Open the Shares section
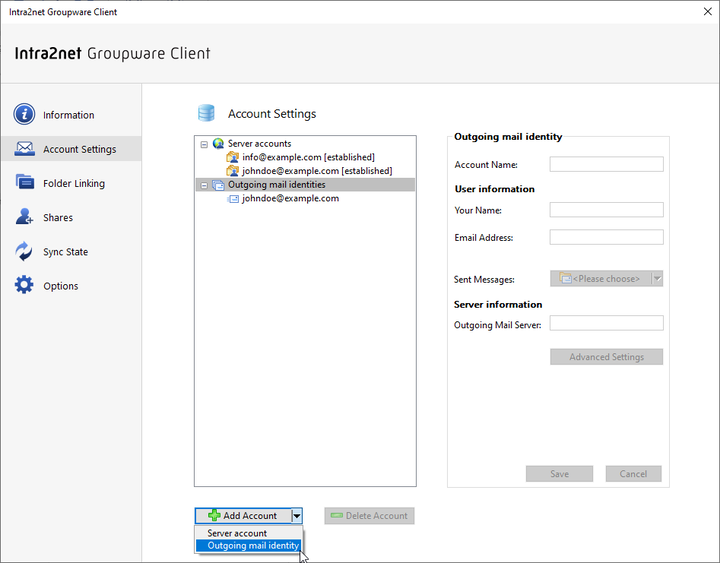The width and height of the screenshot is (720, 563). click(71, 217)
